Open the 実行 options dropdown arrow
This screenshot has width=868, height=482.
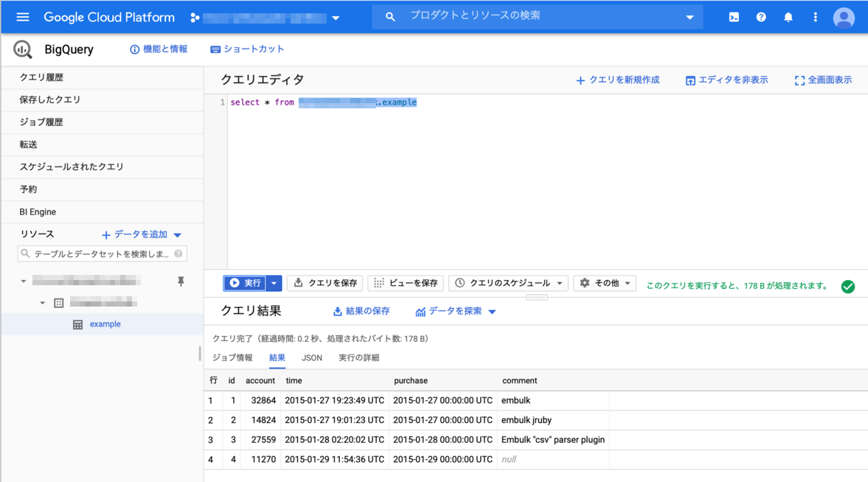click(x=274, y=283)
